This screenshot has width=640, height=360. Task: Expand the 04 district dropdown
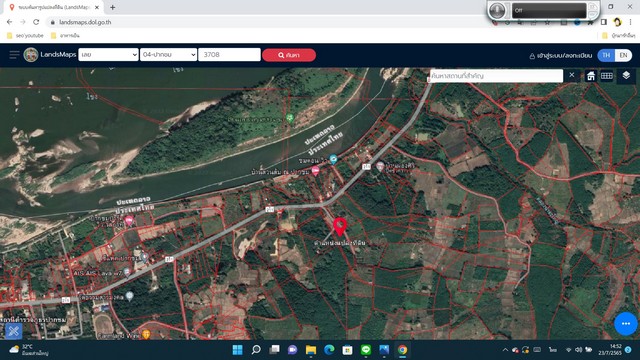coord(168,55)
